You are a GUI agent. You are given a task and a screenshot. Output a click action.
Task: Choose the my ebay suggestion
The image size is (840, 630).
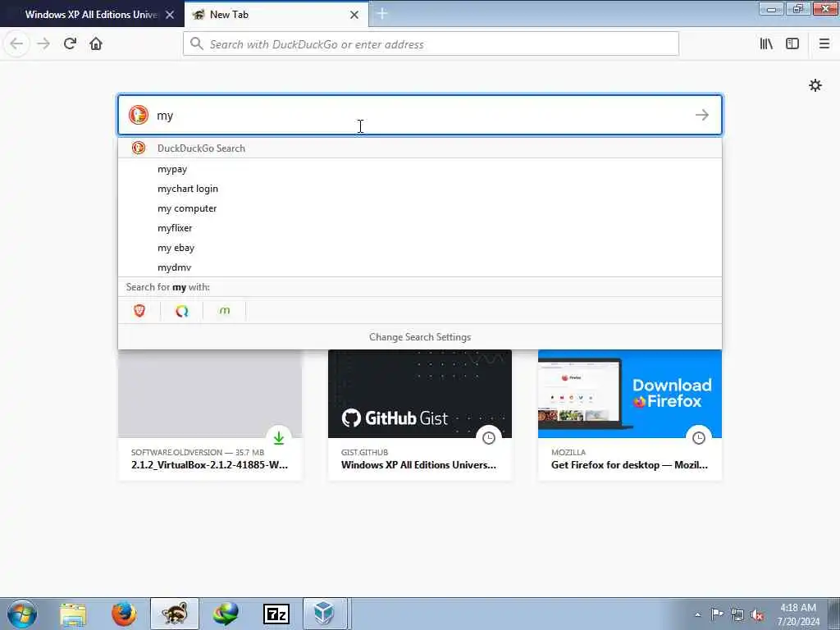[419, 248]
